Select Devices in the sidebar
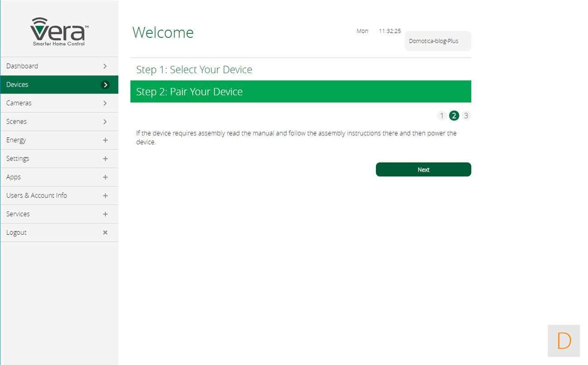Image resolution: width=588 pixels, height=365 pixels. pos(18,84)
